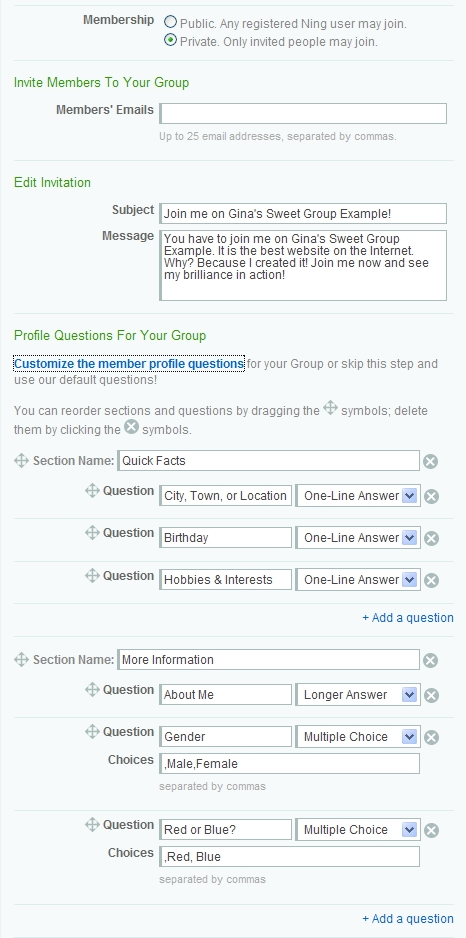Screen dimensions: 466x938
Task: Select Private membership option
Action: click(x=170, y=40)
